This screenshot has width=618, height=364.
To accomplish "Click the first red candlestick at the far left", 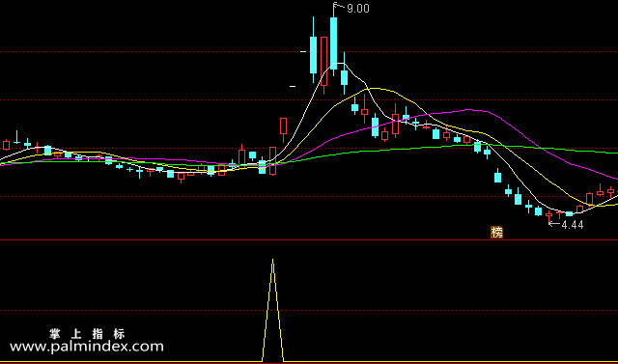I will click(x=6, y=145).
